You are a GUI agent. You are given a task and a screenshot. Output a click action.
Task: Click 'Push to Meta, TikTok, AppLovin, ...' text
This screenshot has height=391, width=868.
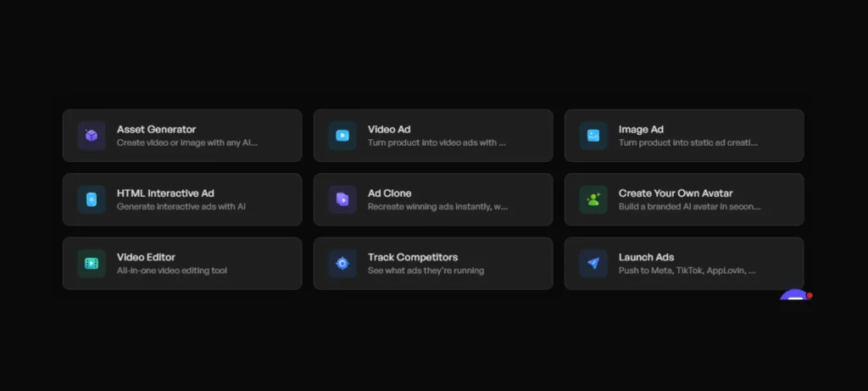pyautogui.click(x=687, y=271)
